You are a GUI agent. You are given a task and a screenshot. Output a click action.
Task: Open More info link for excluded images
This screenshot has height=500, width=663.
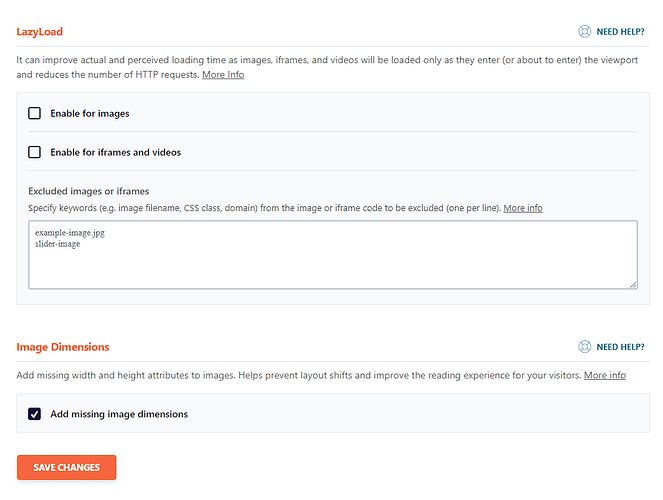pos(523,208)
